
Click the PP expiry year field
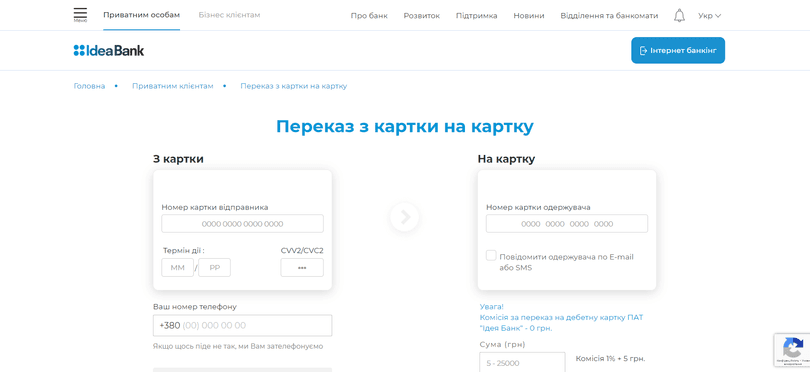click(x=214, y=268)
